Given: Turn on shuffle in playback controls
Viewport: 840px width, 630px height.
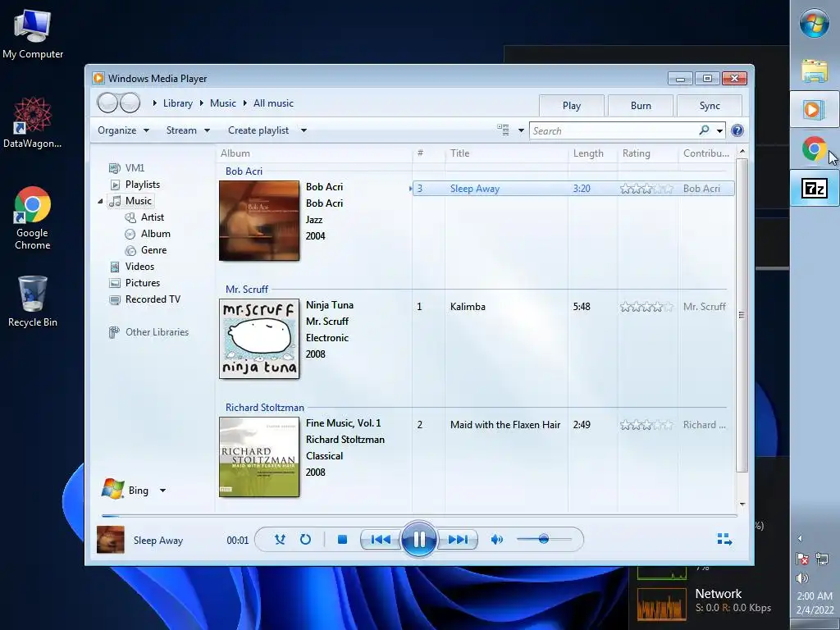Looking at the screenshot, I should pos(280,540).
